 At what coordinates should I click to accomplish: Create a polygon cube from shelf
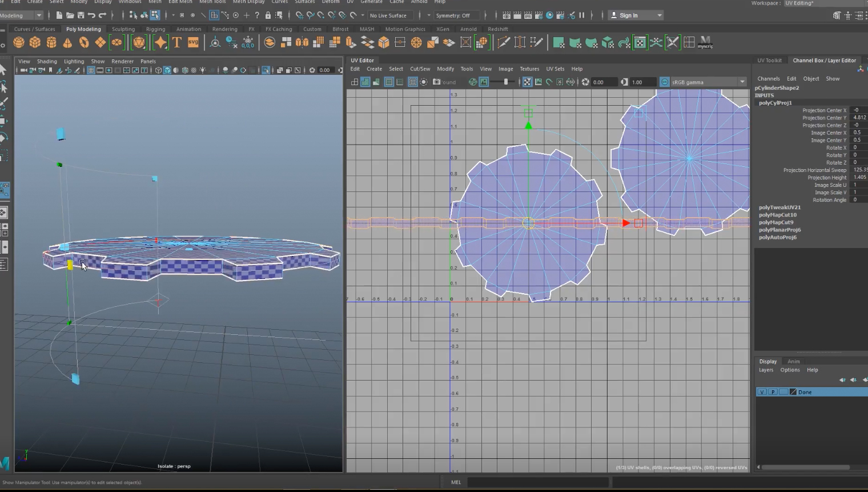[x=35, y=42]
